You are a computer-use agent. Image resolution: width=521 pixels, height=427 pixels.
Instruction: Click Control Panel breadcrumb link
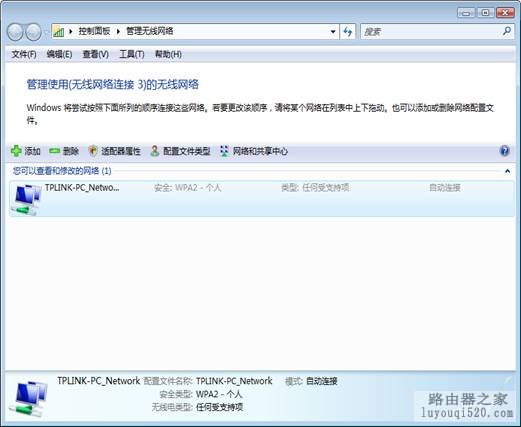94,31
